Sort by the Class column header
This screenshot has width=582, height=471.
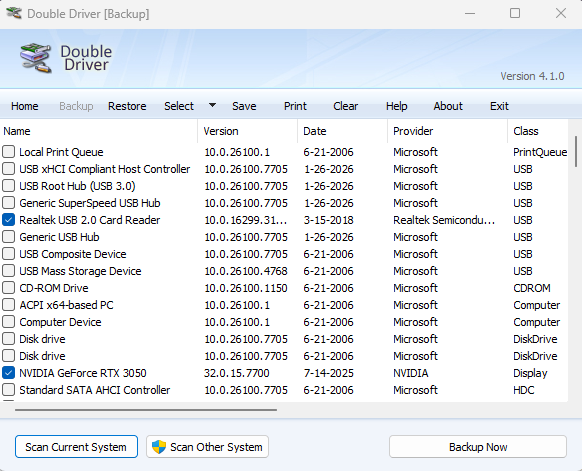[537, 131]
